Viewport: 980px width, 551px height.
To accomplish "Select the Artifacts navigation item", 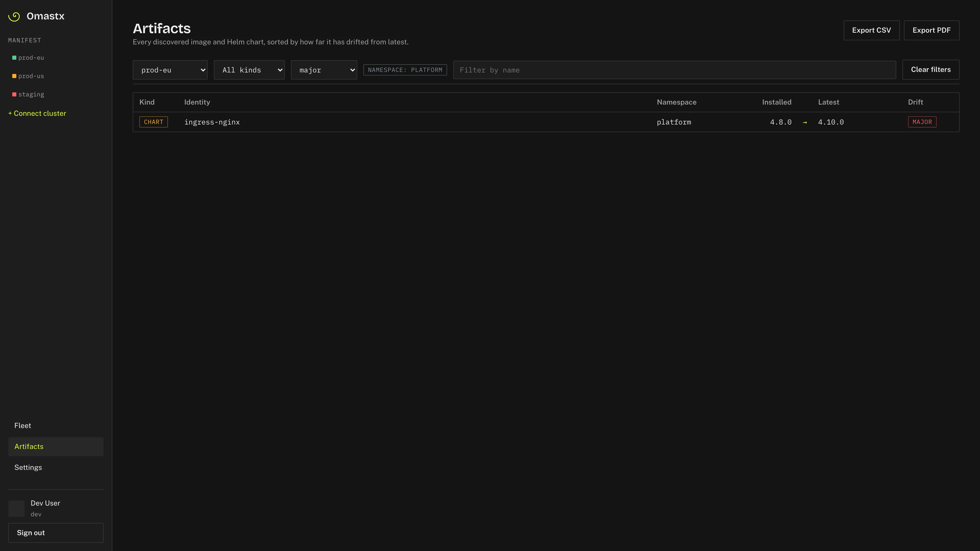I will (x=56, y=446).
